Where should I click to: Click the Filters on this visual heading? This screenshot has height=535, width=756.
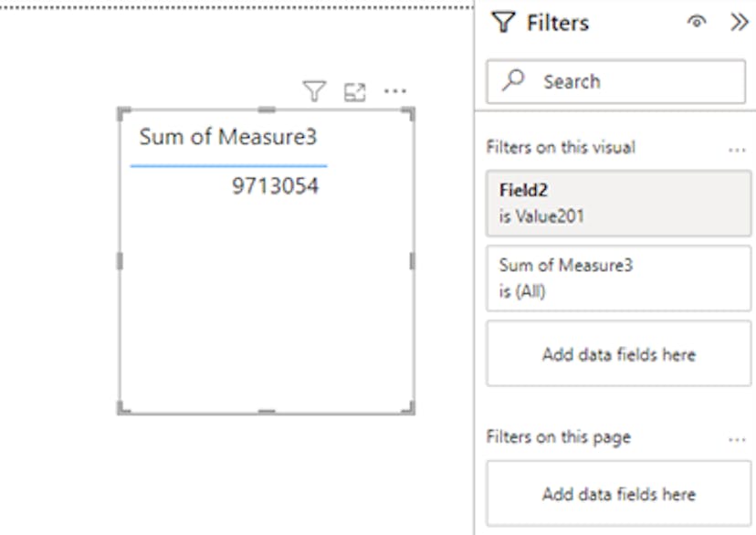click(x=561, y=147)
